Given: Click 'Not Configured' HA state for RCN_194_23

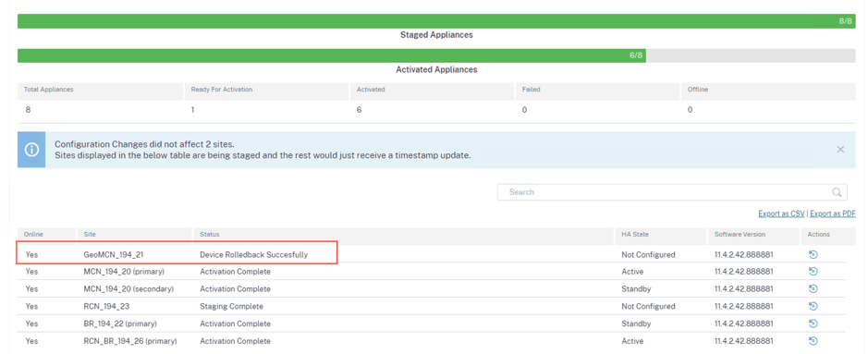Looking at the screenshot, I should click(648, 307).
